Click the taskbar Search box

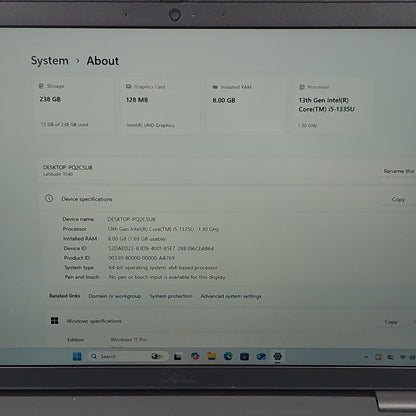(x=128, y=356)
